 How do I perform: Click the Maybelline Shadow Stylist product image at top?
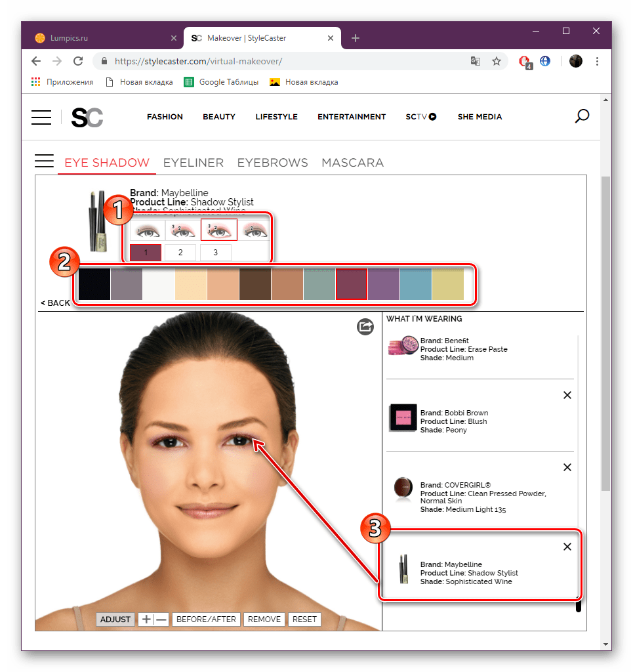click(98, 221)
